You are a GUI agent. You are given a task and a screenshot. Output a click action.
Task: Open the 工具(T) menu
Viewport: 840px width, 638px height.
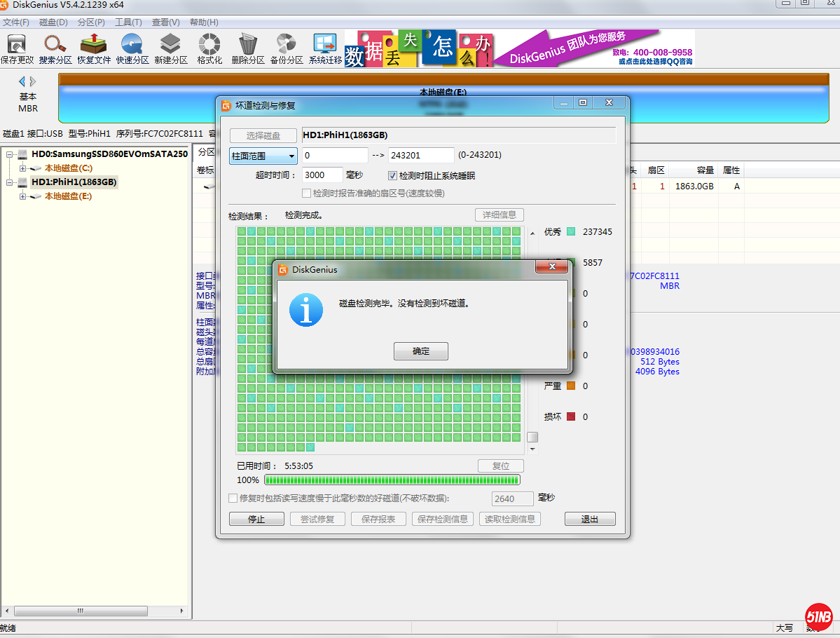[x=128, y=22]
